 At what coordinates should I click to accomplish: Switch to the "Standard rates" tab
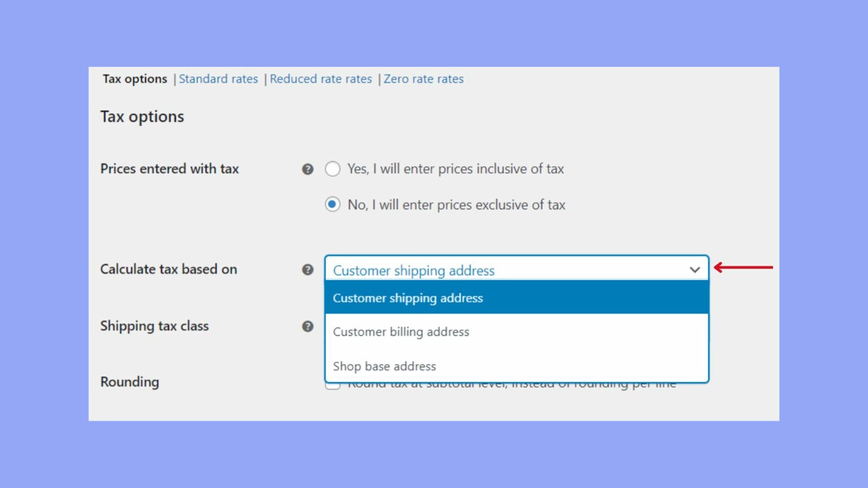click(218, 79)
